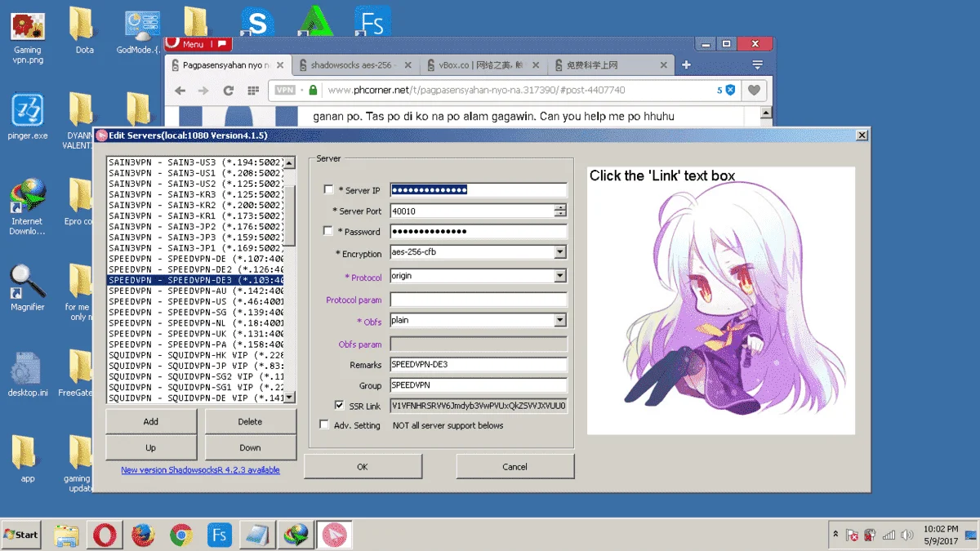Click the Server IP input field
The height and width of the screenshot is (551, 980).
point(479,189)
